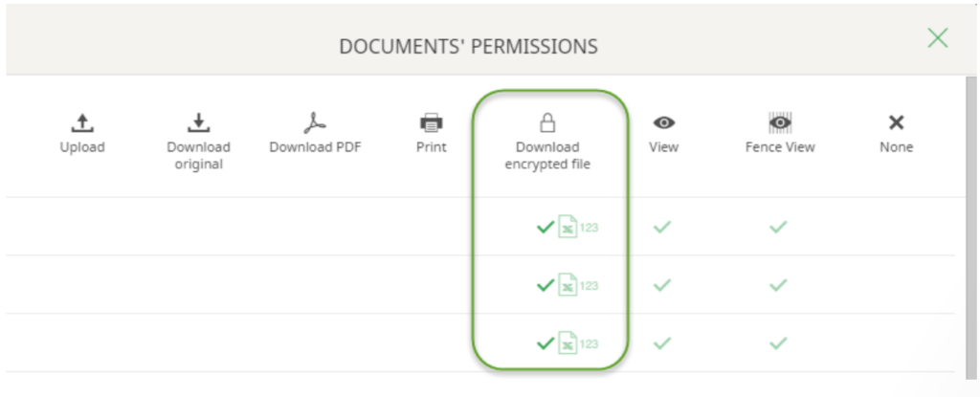
Task: Toggle first row View checkmark
Action: (662, 227)
